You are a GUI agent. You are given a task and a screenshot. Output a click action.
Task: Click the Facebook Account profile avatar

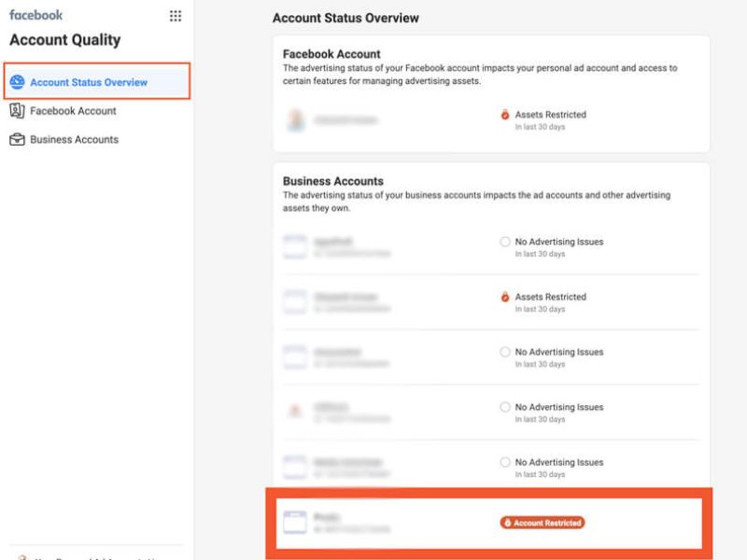(295, 120)
